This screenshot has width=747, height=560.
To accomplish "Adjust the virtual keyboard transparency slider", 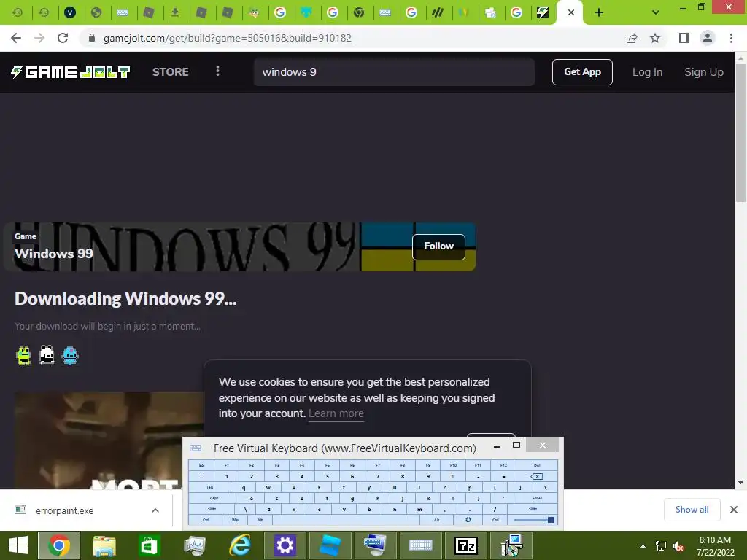I will click(533, 519).
